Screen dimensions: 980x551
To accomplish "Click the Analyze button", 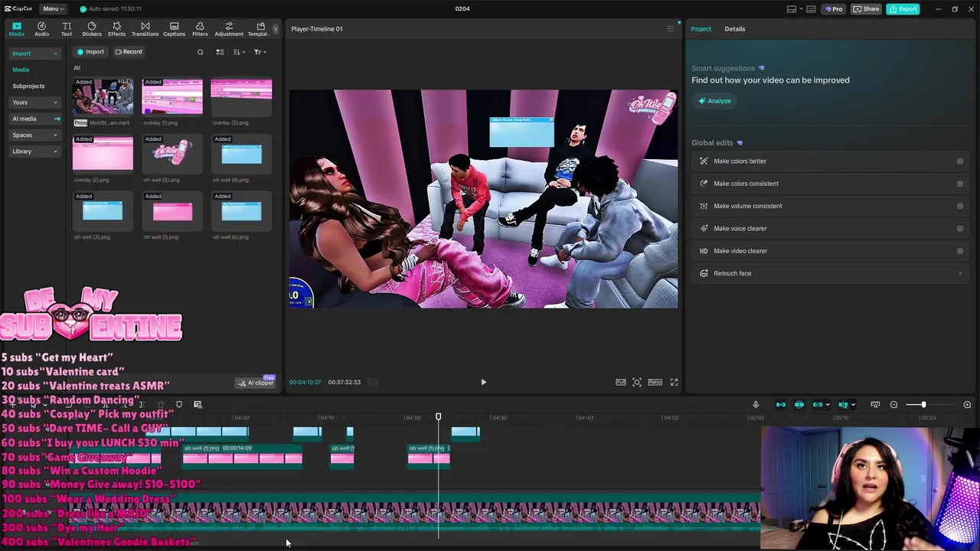I will (x=714, y=101).
